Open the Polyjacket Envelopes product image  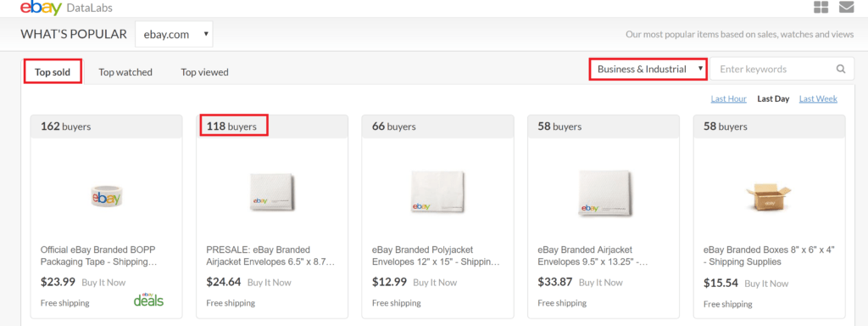tap(438, 193)
